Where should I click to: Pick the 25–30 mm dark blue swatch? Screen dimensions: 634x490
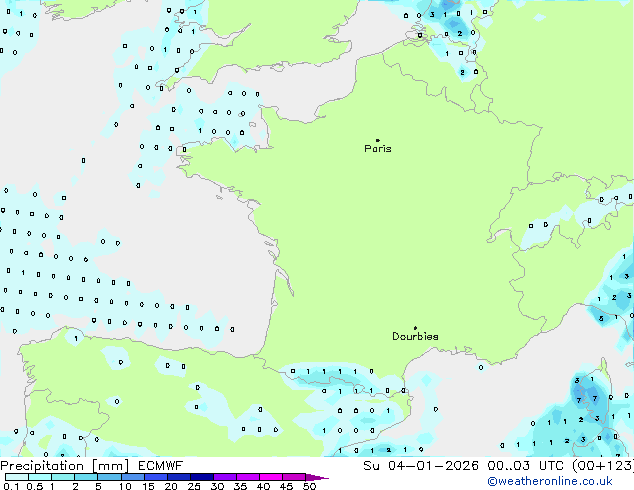pos(202,477)
